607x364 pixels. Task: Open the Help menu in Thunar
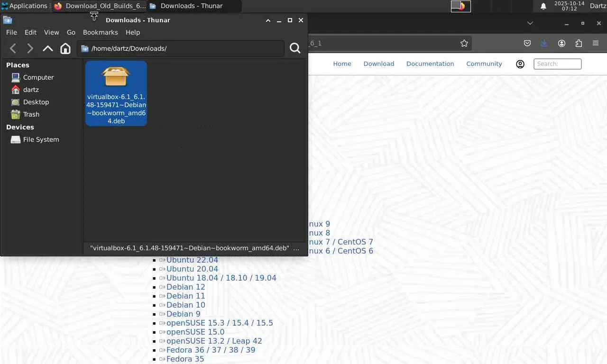[x=133, y=32]
